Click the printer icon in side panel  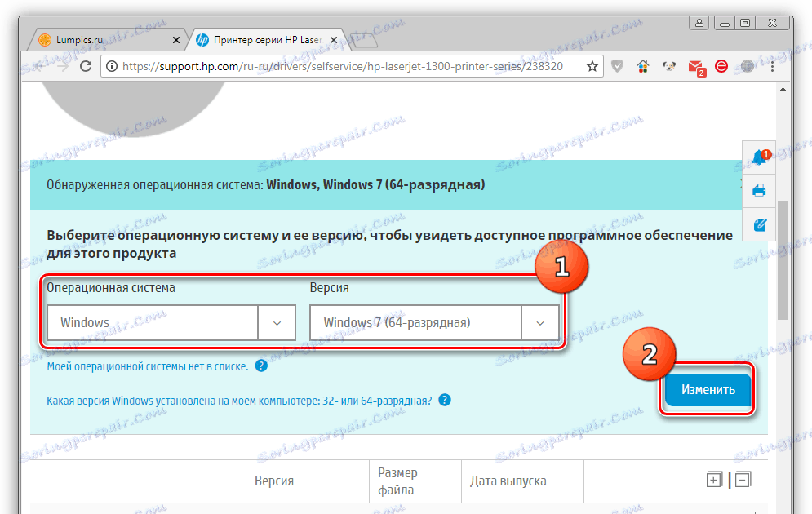click(x=759, y=190)
